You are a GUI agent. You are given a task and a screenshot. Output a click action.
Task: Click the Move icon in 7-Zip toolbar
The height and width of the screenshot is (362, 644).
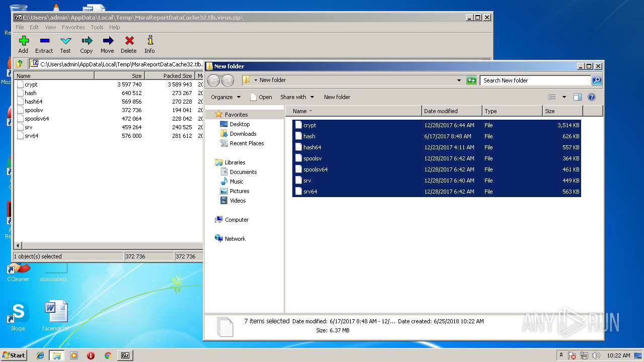107,44
